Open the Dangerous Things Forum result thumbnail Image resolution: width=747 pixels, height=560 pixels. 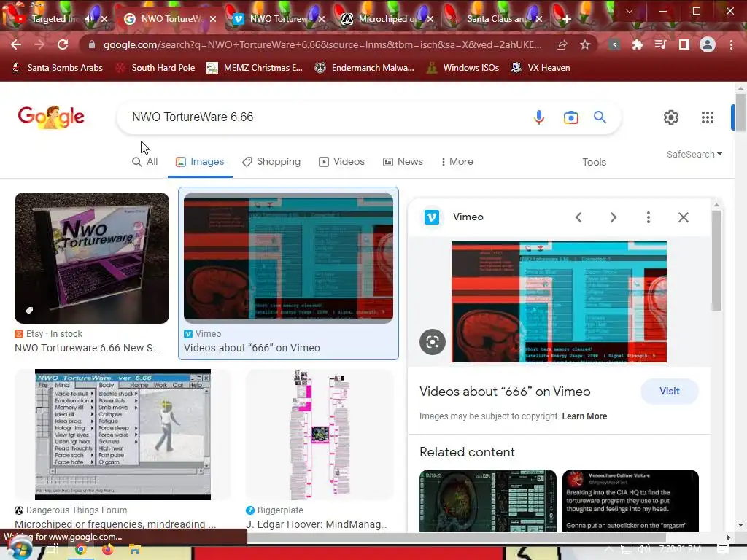click(x=123, y=435)
